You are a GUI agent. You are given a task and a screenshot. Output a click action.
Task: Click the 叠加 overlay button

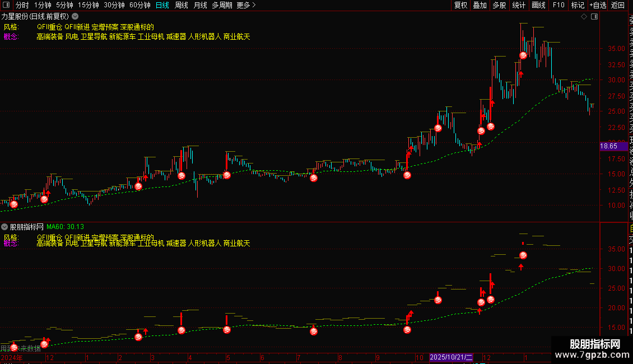click(480, 5)
